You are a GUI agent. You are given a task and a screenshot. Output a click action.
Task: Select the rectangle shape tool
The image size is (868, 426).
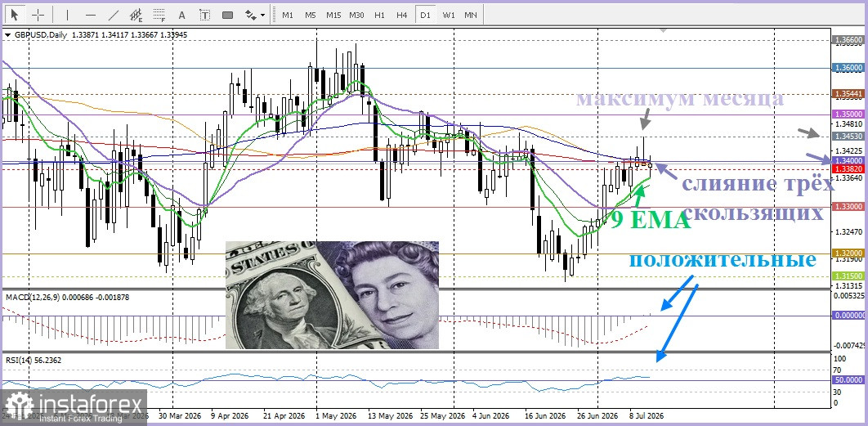(227, 15)
